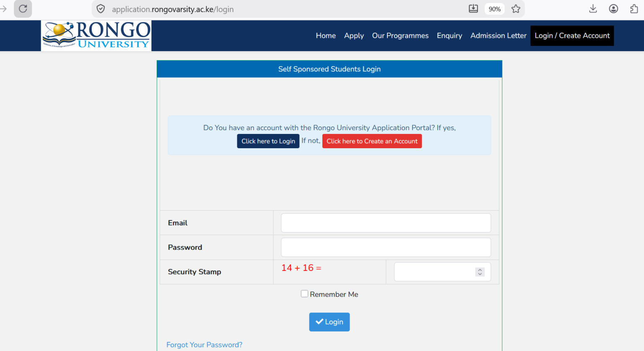Open the Apply menu item
The width and height of the screenshot is (644, 351).
point(354,36)
